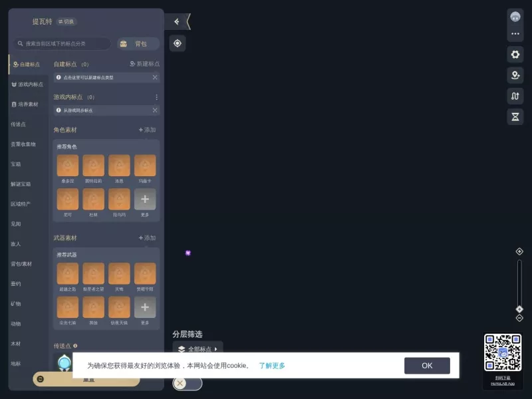Screen dimensions: 532x399
Task: Toggle the switch with X below layer filter
Action: tap(188, 384)
